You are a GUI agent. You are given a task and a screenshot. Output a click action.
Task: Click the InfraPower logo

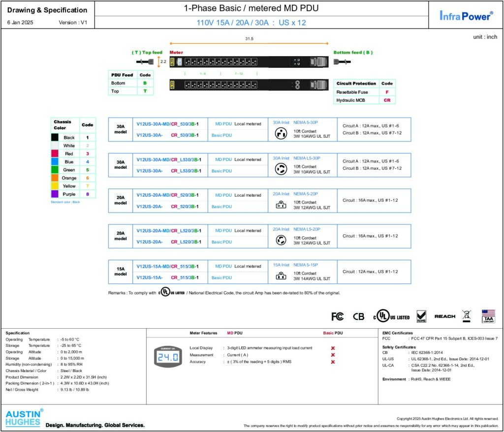[466, 15]
